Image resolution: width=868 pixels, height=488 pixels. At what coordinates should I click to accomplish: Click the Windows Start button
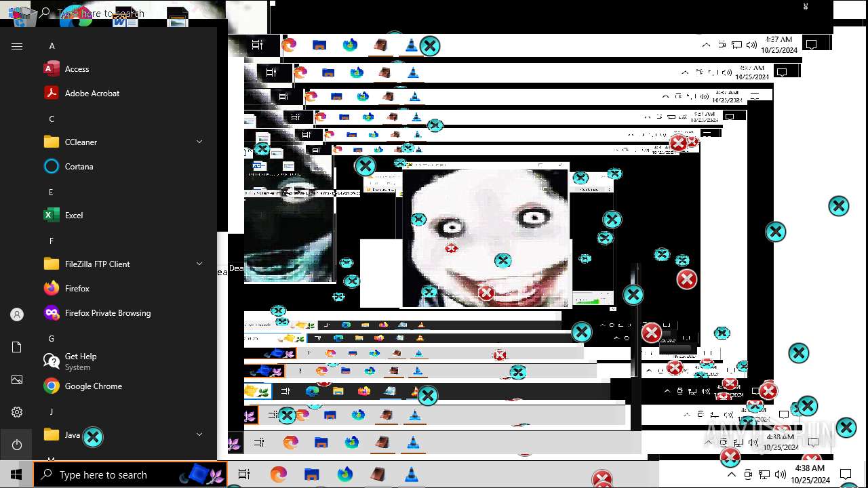click(x=16, y=474)
